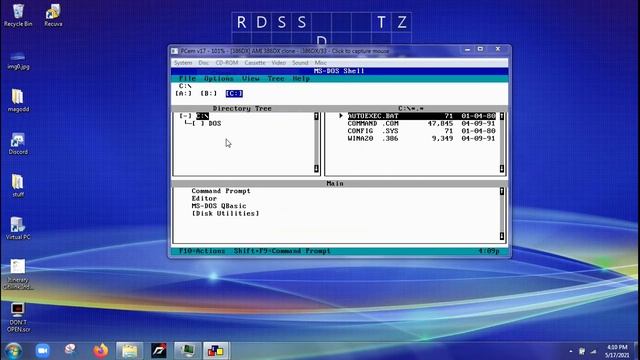This screenshot has height=360, width=640.
Task: Open the Windows Start menu orb
Action: (13, 351)
